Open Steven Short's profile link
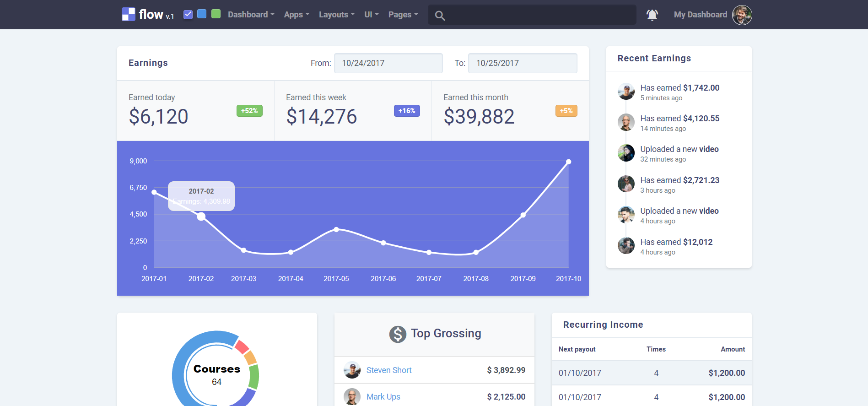The height and width of the screenshot is (406, 868). pos(388,370)
